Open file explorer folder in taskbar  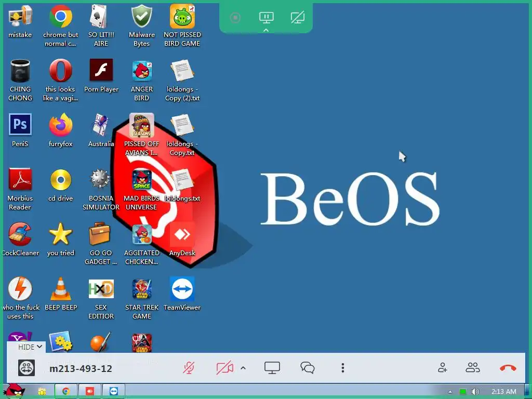tap(42, 391)
